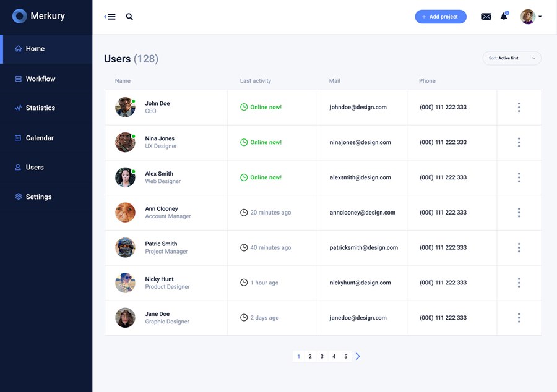Open the Settings sidebar item
Image resolution: width=557 pixels, height=392 pixels.
tap(38, 197)
